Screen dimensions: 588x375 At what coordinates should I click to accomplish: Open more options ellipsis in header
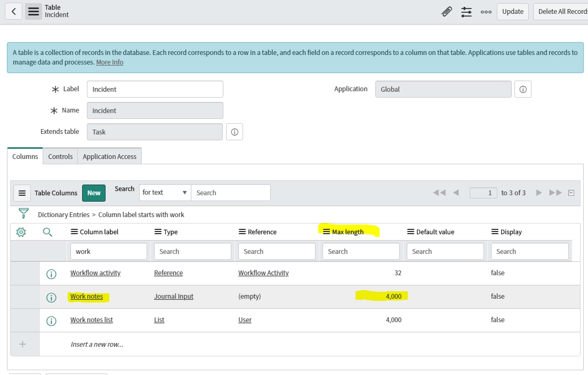pyautogui.click(x=486, y=12)
